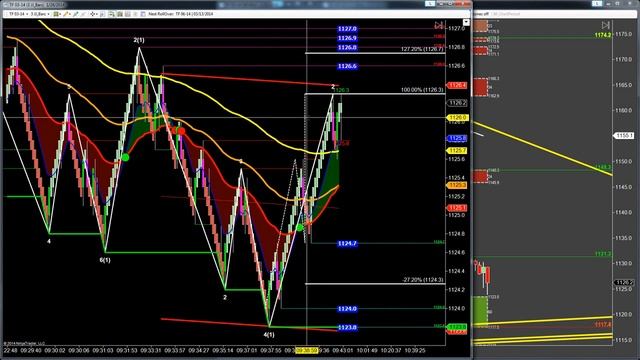Click the crosshair cursor mode icon
This screenshot has width=640, height=360.
click(x=93, y=14)
